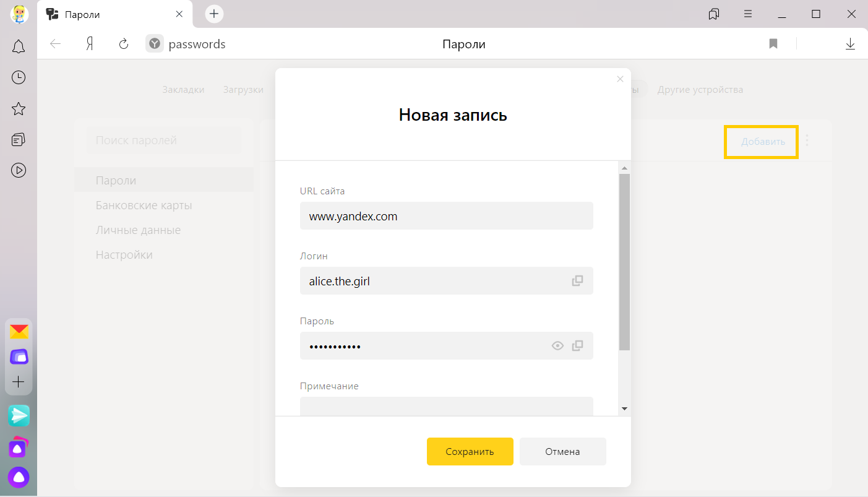Open Yandex Messenger paper plane icon

[x=19, y=415]
